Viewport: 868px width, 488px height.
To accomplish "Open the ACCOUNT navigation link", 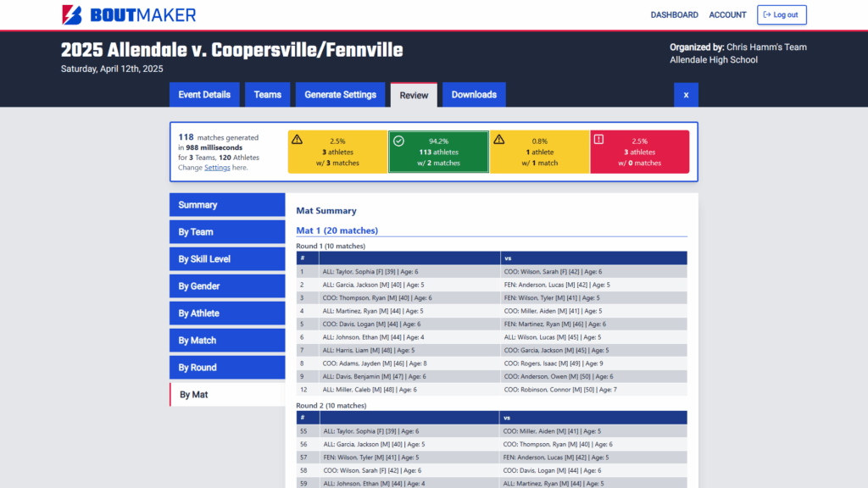I will [x=727, y=15].
